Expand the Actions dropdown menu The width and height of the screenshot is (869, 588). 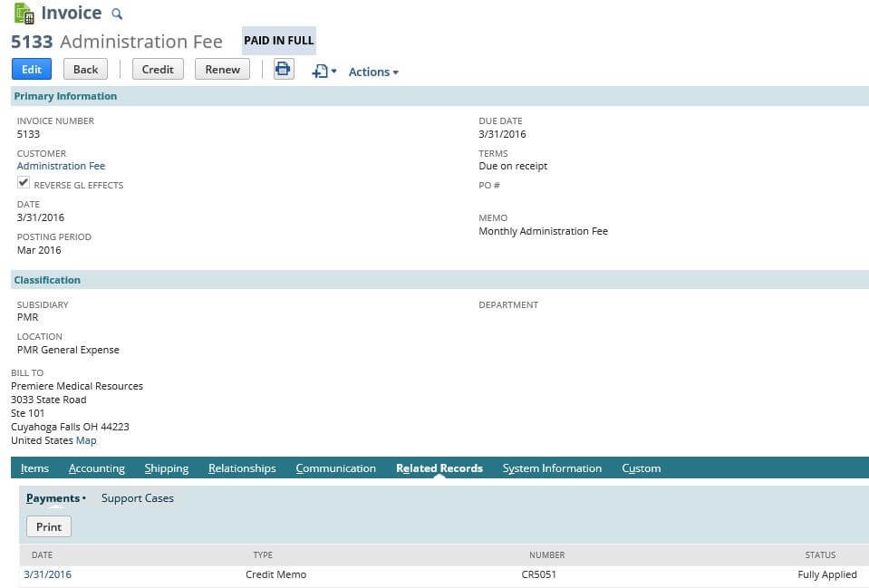tap(373, 72)
